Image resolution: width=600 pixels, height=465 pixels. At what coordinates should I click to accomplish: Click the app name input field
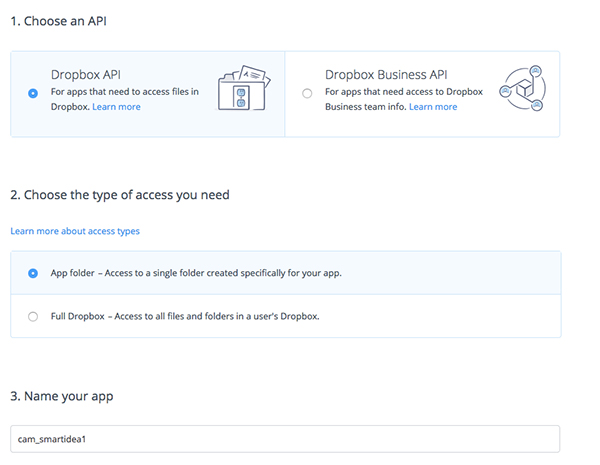pyautogui.click(x=285, y=439)
